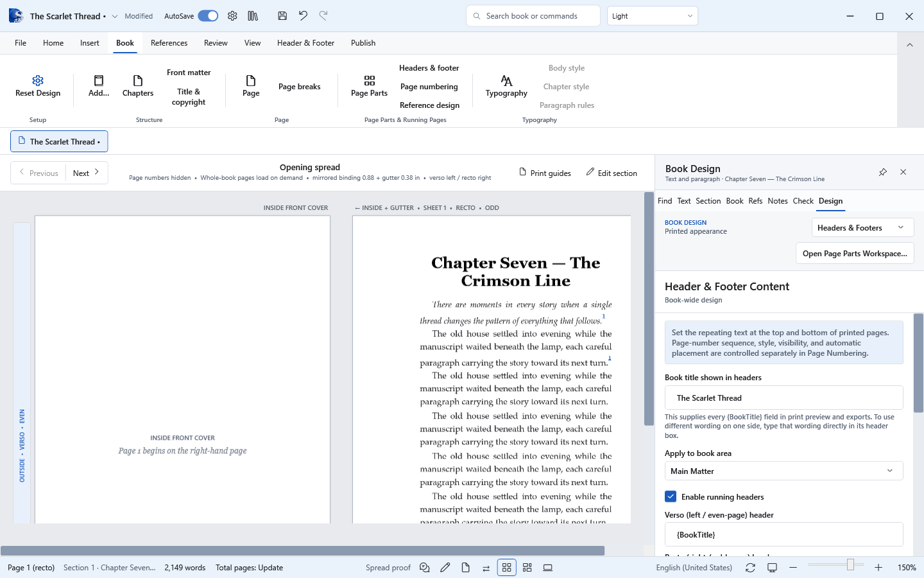924x578 pixels.
Task: Click the Reference design button
Action: pyautogui.click(x=429, y=105)
